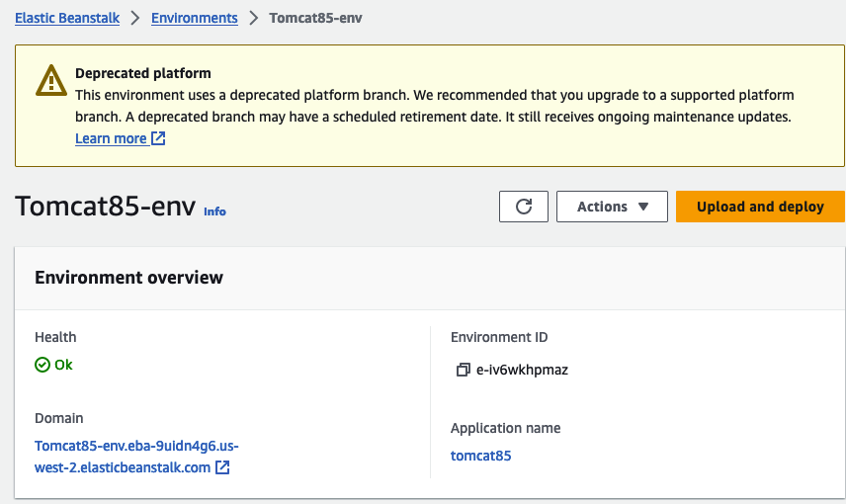Go to Elastic Beanstalk breadcrumb link
The image size is (846, 504).
[67, 18]
